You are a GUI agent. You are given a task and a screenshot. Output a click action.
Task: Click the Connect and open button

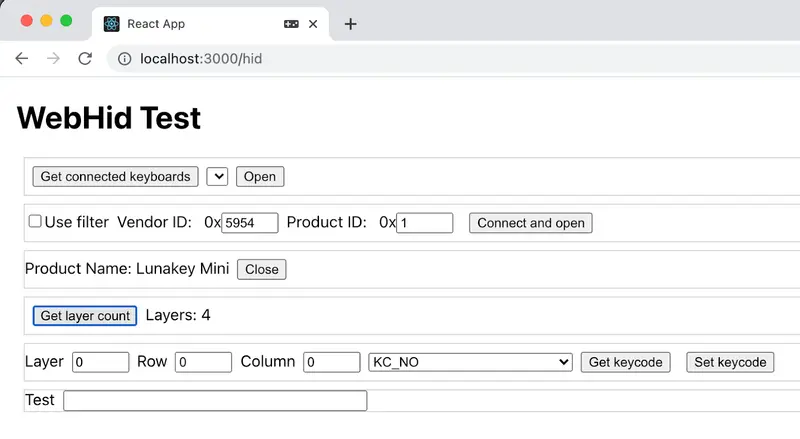coord(531,223)
